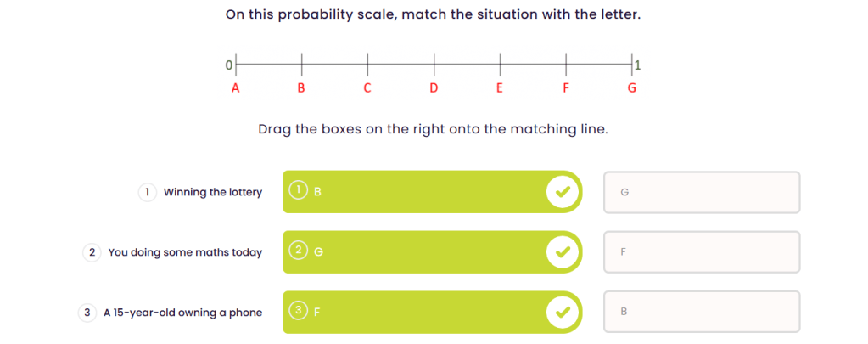Click the "Winning the lottery" text
Screen dimensions: 868x344
(213, 193)
